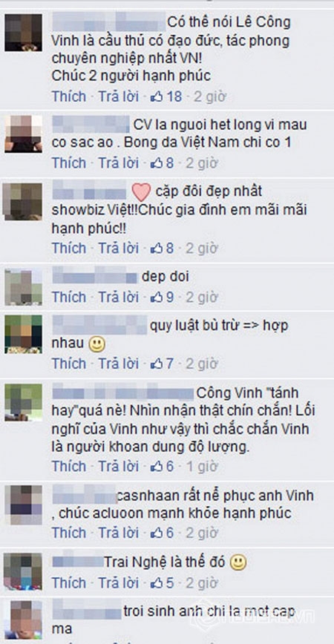Open profile picture of 'Có thể nói Lê Công Vinh' commenter

coord(24,33)
